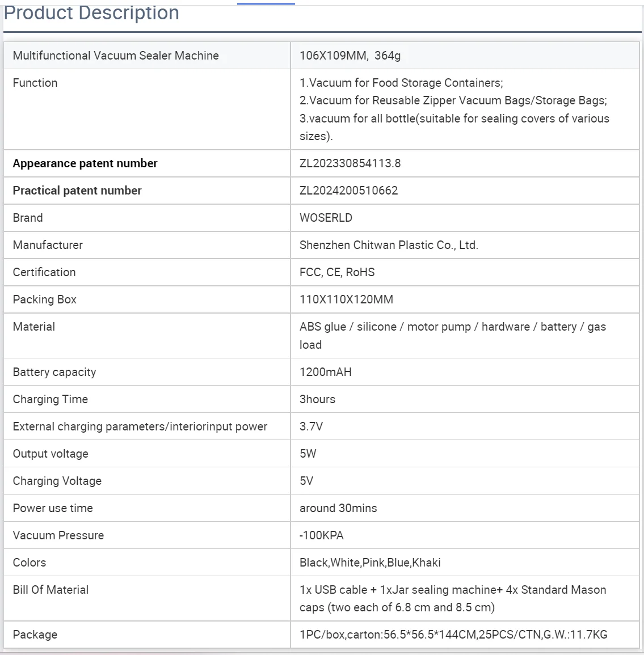Click the Bill Of Material label
This screenshot has height=655, width=644.
[x=50, y=590]
